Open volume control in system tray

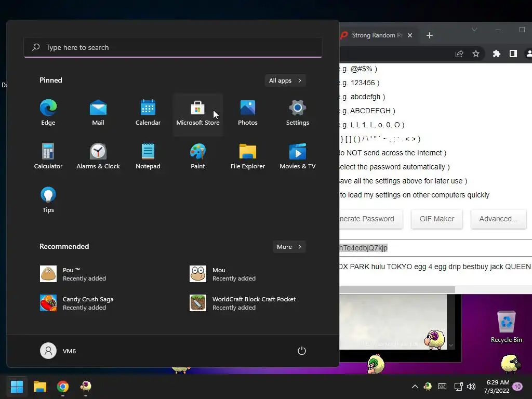point(471,387)
